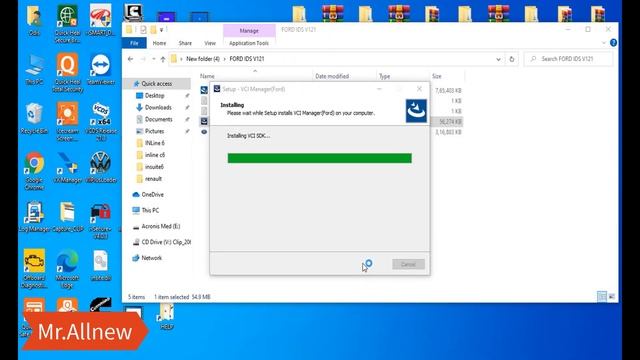Expand recent locations dropdown arrow
This screenshot has height=360, width=640.
[x=153, y=59]
